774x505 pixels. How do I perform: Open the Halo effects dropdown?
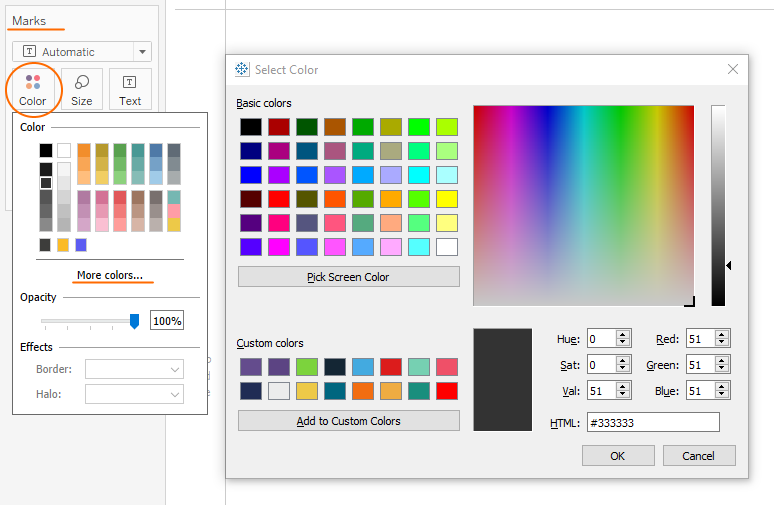click(x=134, y=394)
